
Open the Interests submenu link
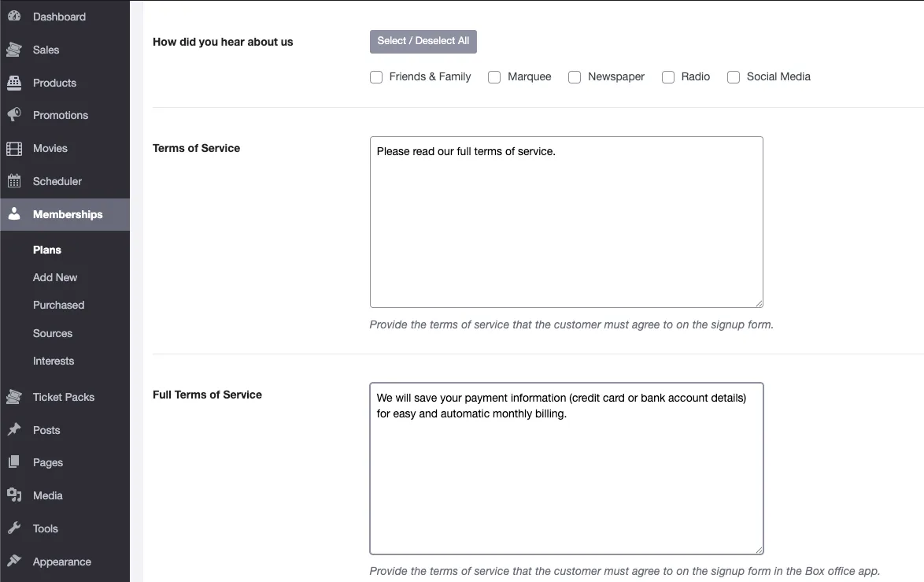coord(54,361)
